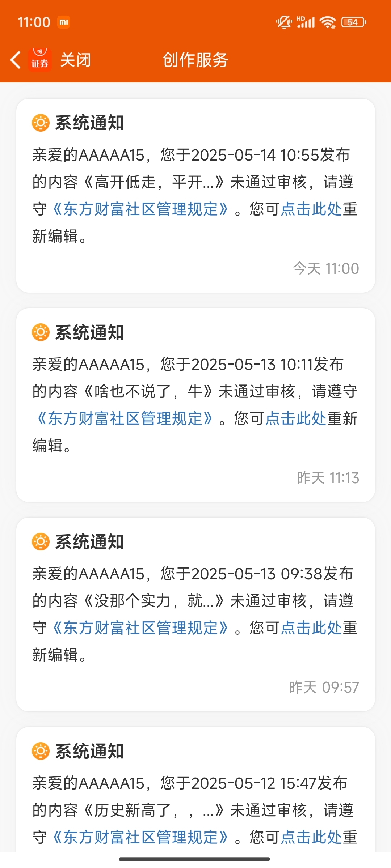This screenshot has height=868, width=391.
Task: Tap sun icon of third 系统通知 card
Action: [x=41, y=542]
